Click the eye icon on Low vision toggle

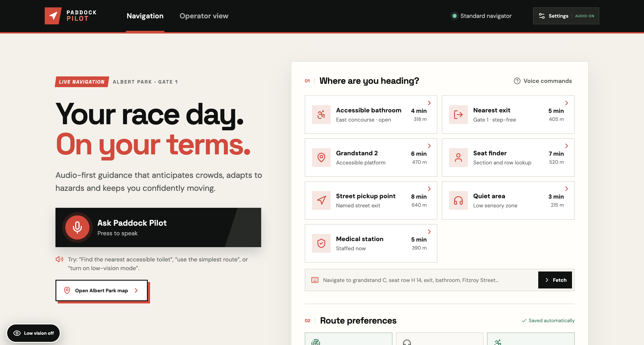[17, 333]
